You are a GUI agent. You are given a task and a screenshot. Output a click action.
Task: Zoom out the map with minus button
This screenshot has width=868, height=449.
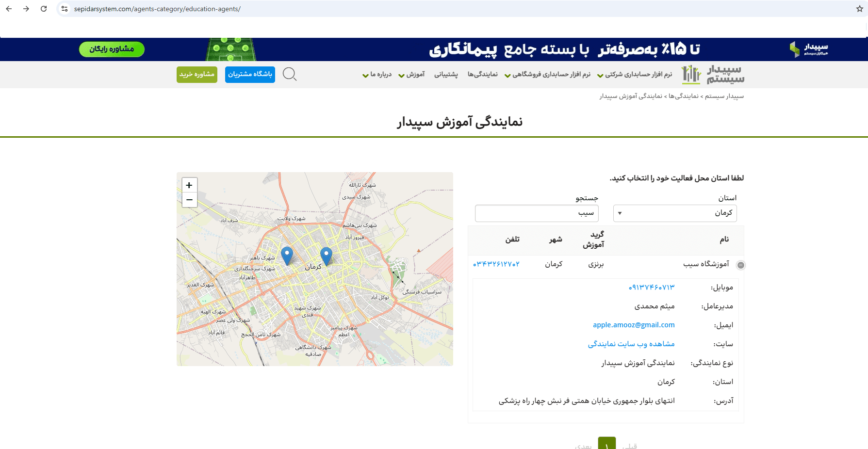pos(189,200)
